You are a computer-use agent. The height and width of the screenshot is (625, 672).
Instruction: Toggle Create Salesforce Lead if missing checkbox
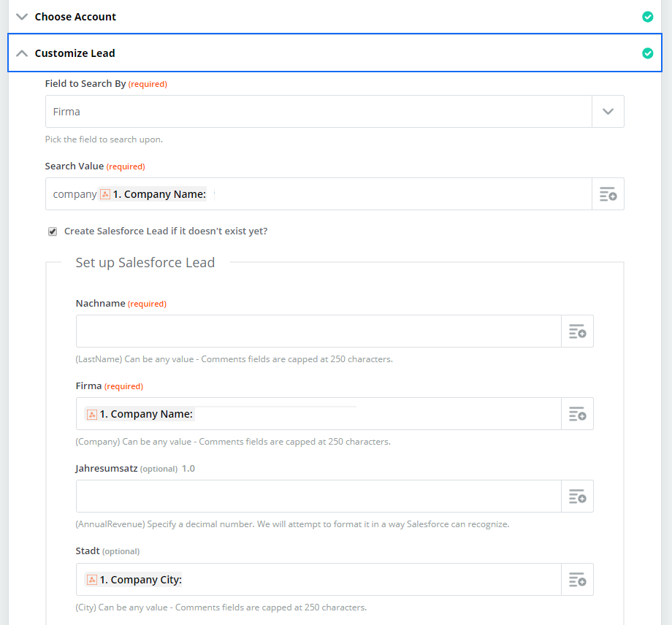pyautogui.click(x=53, y=231)
